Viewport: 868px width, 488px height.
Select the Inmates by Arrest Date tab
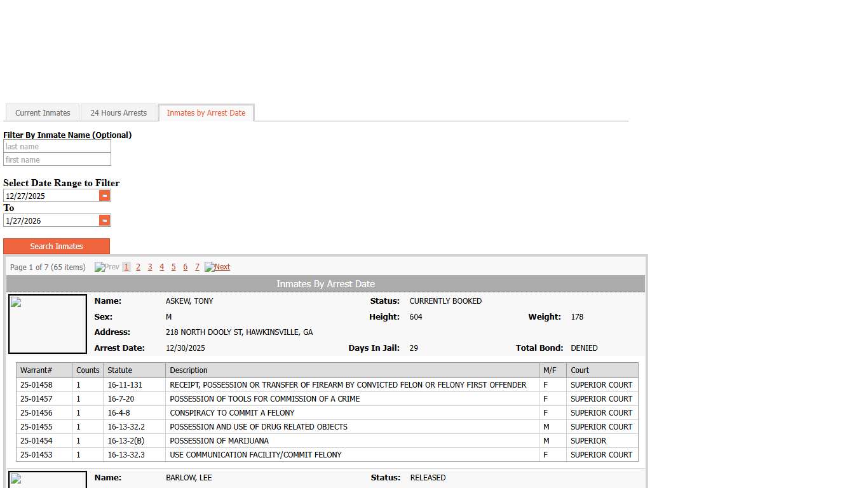click(x=206, y=113)
